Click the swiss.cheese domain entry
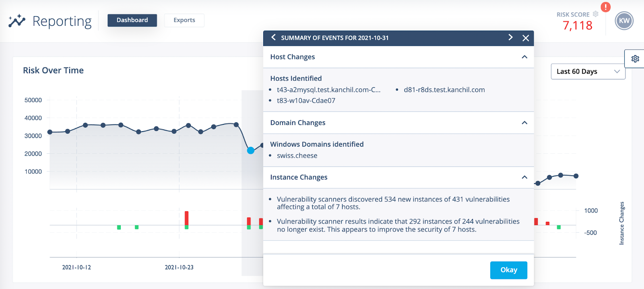Viewport: 644px width, 289px height. click(297, 156)
